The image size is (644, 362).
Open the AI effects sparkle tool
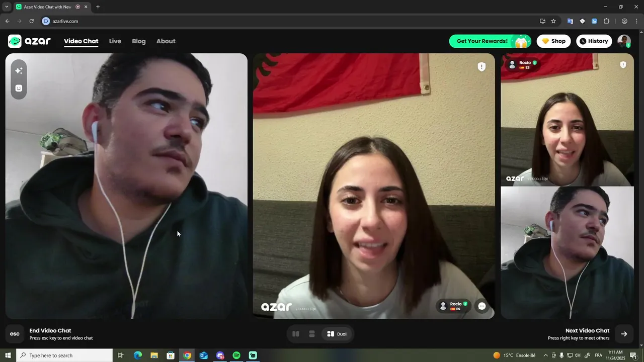coord(19,71)
